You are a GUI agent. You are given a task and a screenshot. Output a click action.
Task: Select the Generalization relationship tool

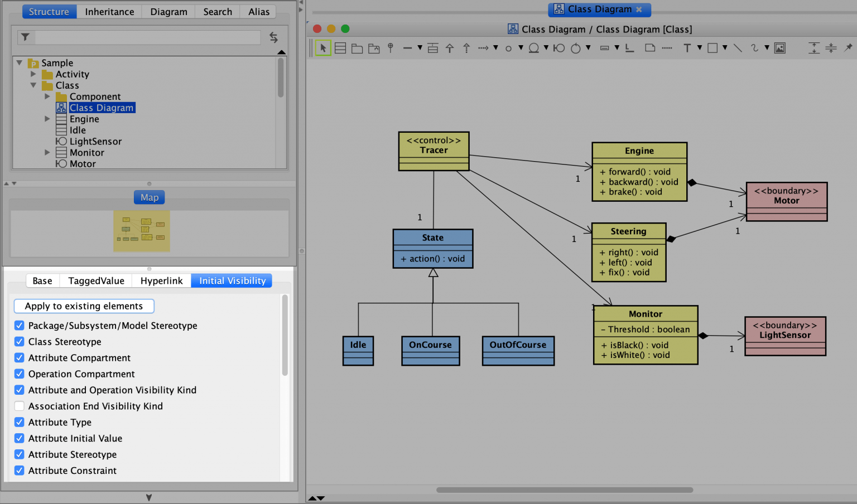450,47
